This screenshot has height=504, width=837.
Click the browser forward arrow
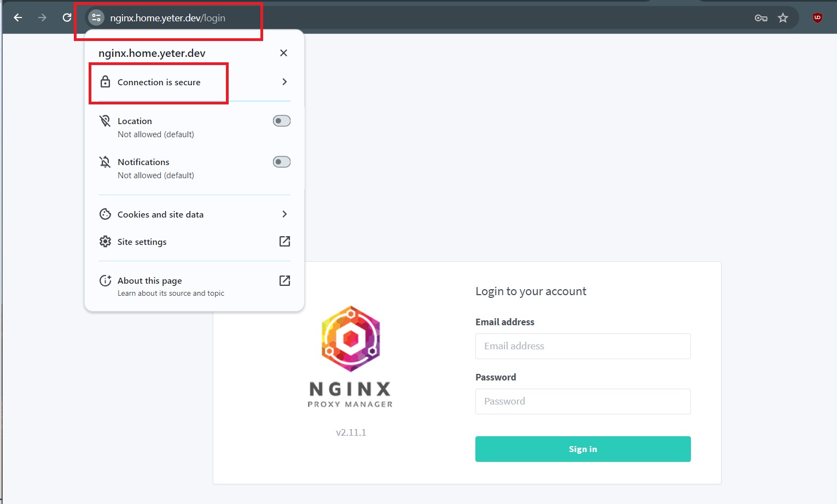[42, 17]
